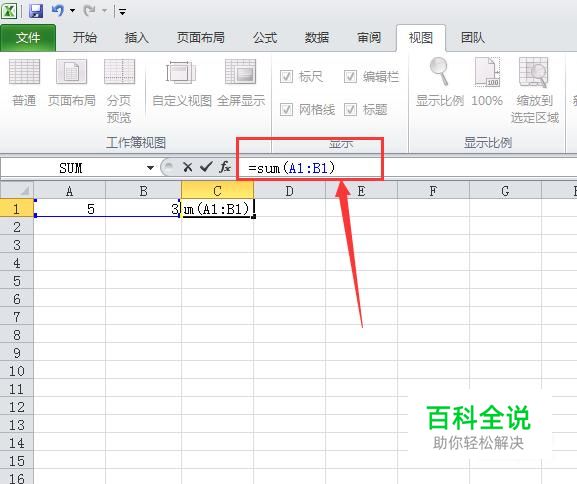The height and width of the screenshot is (484, 577).
Task: Select column F header
Action: click(x=433, y=191)
